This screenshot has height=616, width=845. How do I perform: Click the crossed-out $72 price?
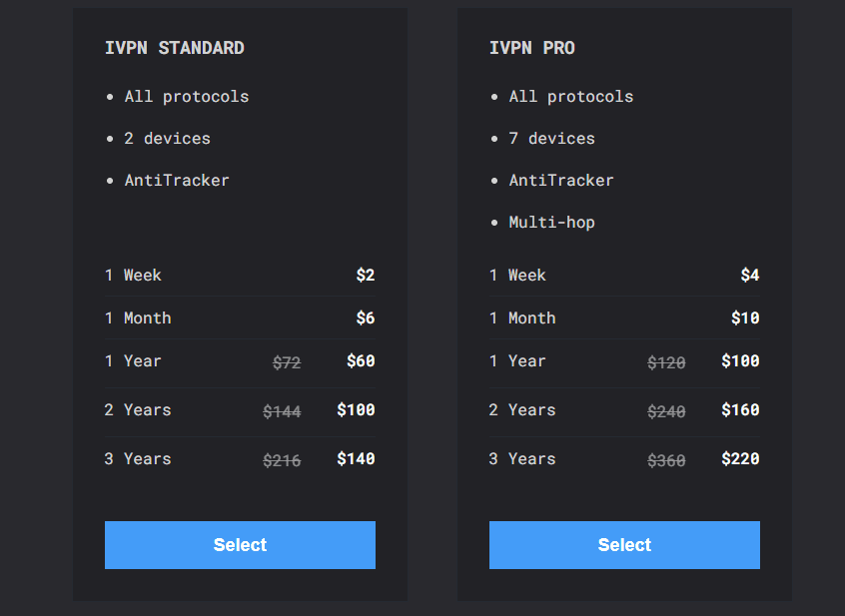287,362
